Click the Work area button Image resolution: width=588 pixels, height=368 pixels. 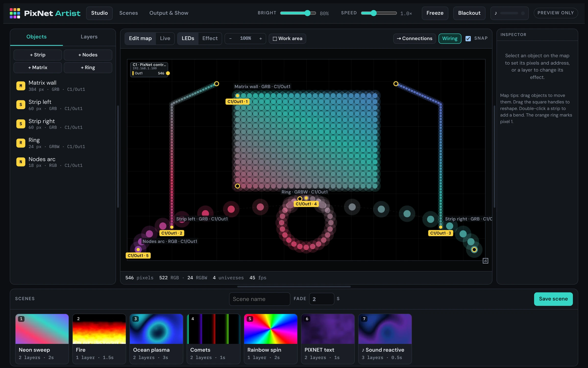point(287,39)
